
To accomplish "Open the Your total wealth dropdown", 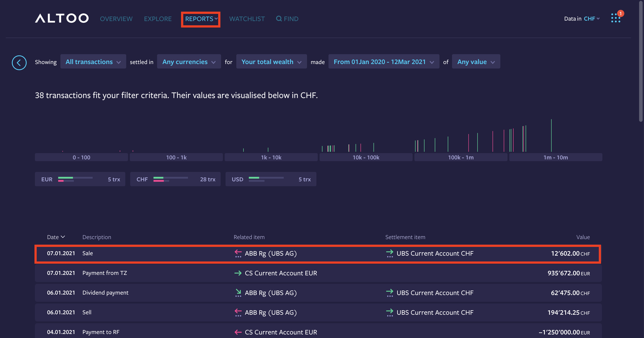I will coord(271,62).
